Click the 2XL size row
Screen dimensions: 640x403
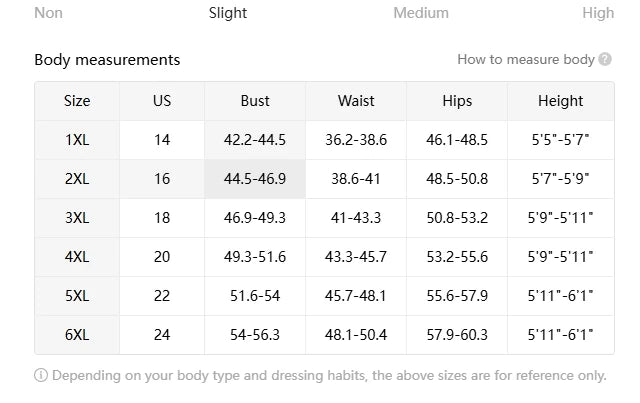tap(77, 179)
